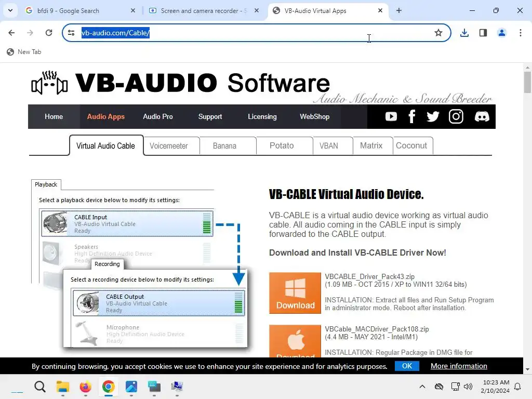Open VB-Audio YouTube channel icon
The image size is (532, 399).
(x=391, y=117)
